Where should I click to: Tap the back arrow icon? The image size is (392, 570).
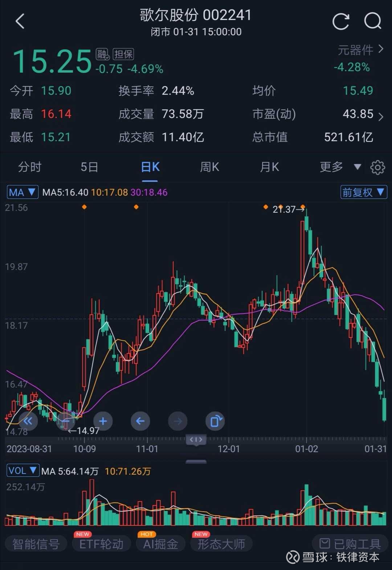20,21
